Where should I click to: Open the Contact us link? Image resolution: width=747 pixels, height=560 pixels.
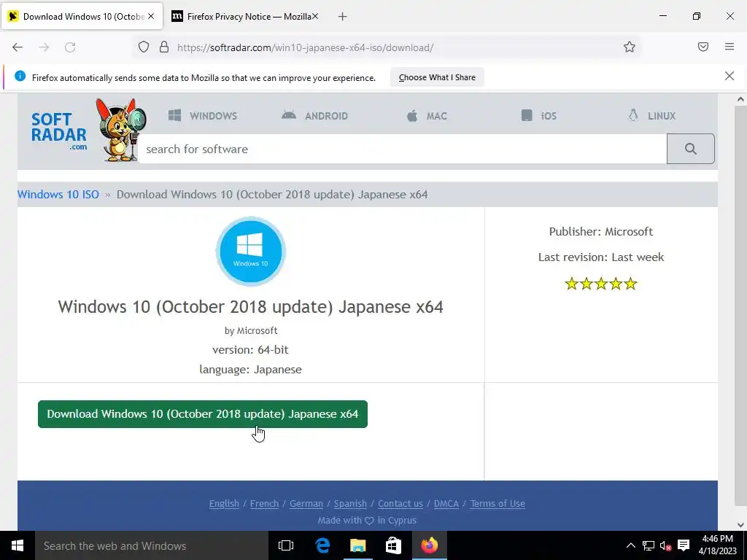click(x=400, y=503)
